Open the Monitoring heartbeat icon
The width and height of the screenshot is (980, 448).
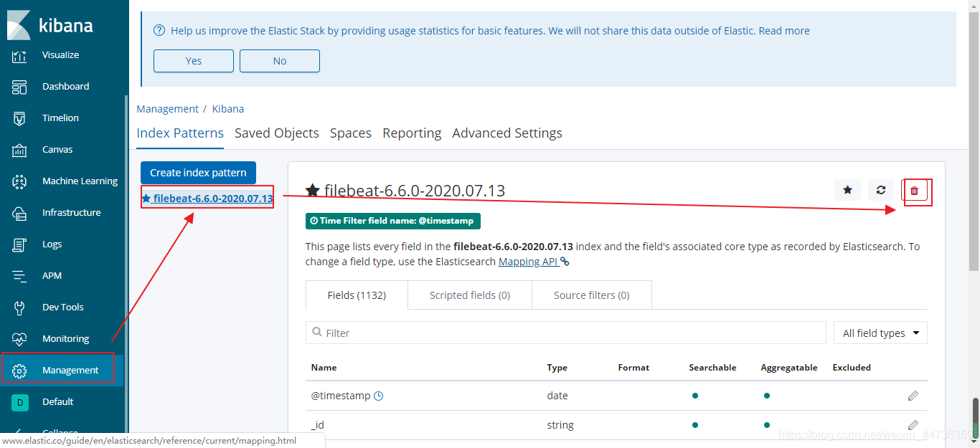[x=20, y=339]
